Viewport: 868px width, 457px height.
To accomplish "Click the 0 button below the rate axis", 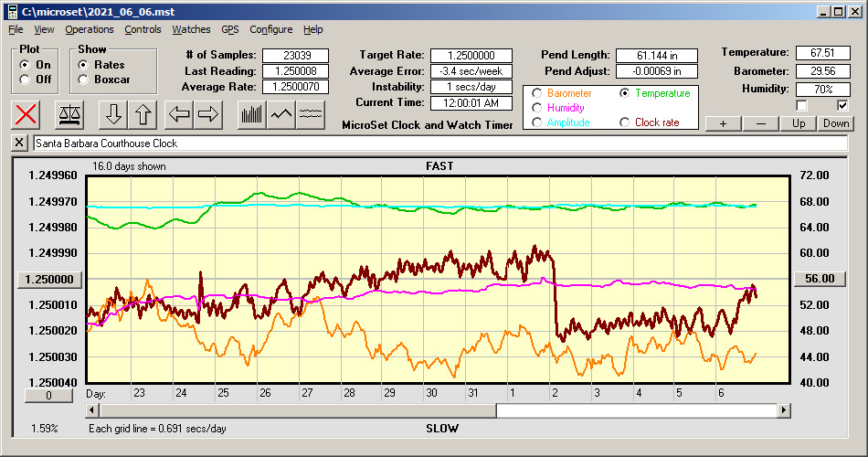I will click(x=48, y=396).
